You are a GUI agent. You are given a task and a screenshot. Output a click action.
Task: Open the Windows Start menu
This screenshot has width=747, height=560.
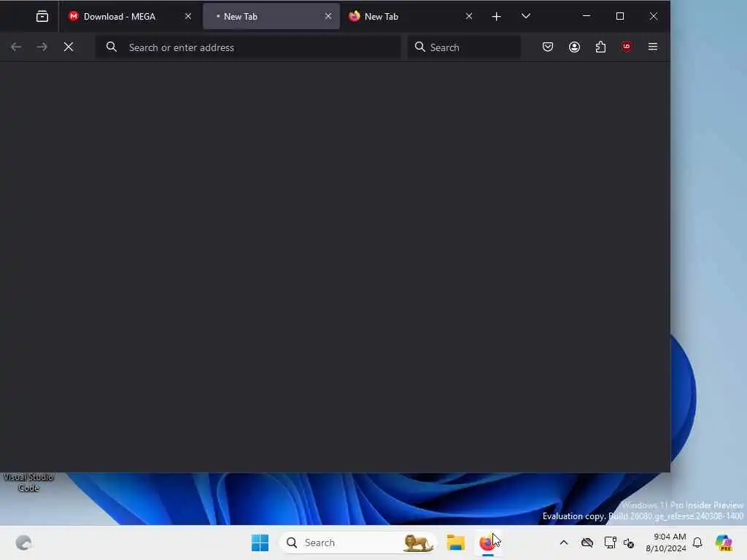click(x=260, y=542)
